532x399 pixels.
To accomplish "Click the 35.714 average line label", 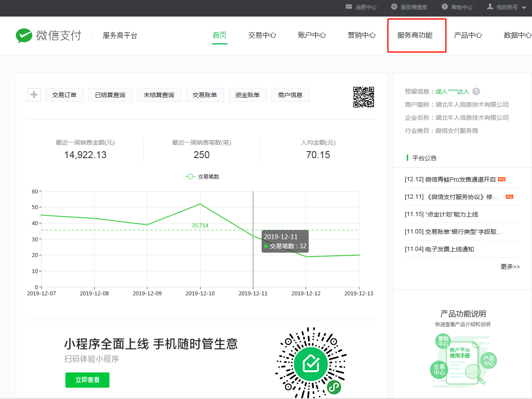I will click(200, 226).
